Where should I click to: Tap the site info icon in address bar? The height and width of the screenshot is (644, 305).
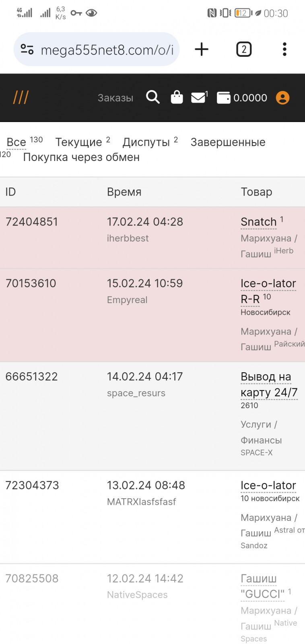pyautogui.click(x=27, y=50)
